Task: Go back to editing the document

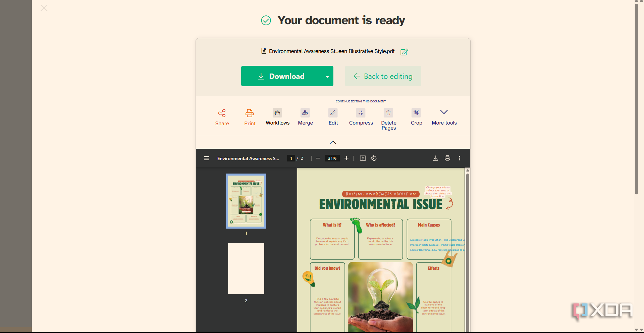Action: point(383,76)
